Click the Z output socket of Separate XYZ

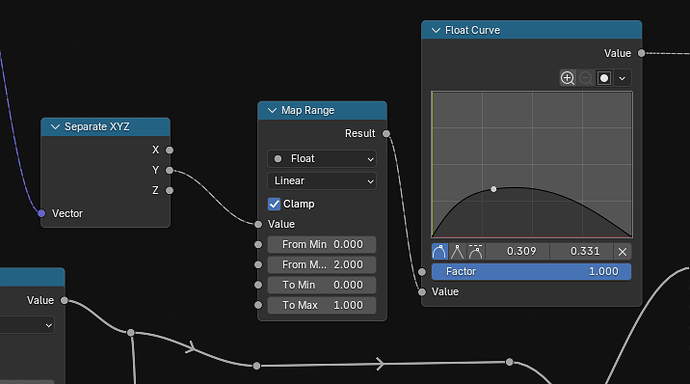coord(169,190)
